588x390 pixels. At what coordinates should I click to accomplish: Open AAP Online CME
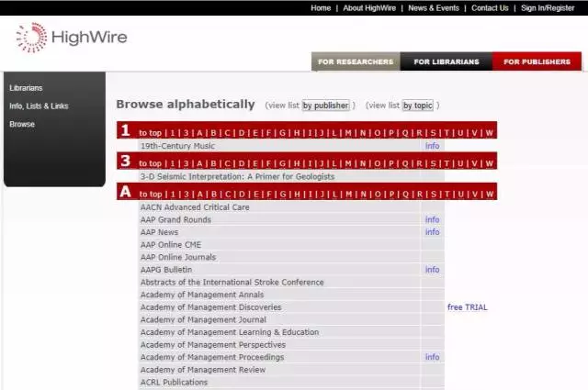(171, 245)
